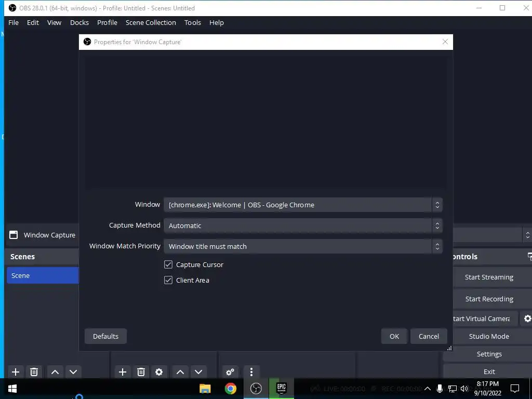The height and width of the screenshot is (399, 532).
Task: Close the Window Capture properties dialog
Action: [x=445, y=42]
